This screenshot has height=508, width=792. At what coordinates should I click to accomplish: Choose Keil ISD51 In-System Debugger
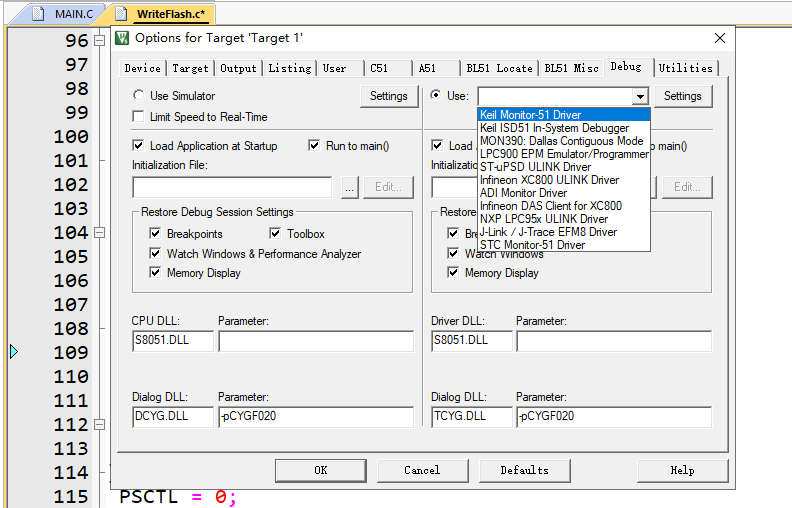[564, 128]
